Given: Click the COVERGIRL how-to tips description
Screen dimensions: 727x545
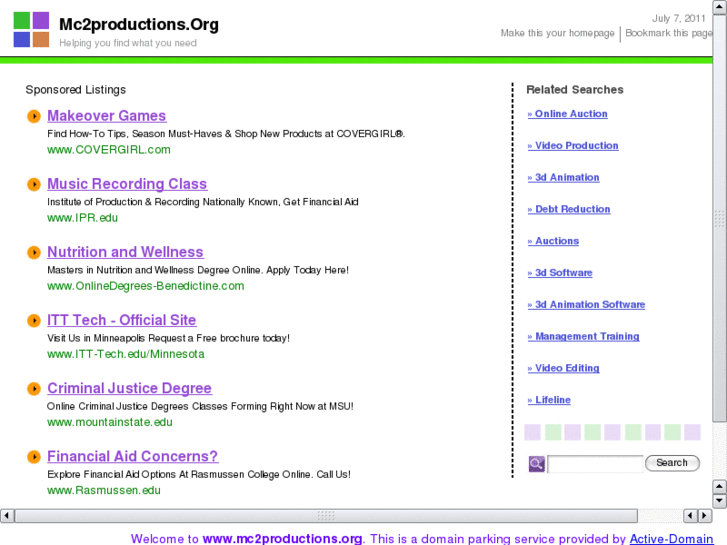Looking at the screenshot, I should (x=226, y=134).
